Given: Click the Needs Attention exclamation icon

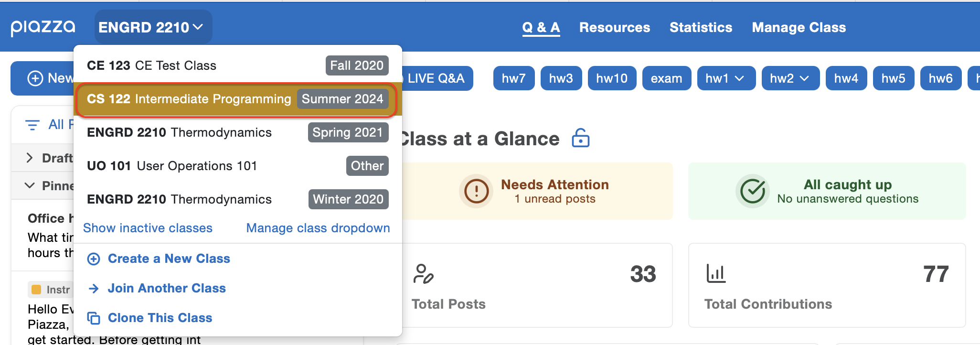Looking at the screenshot, I should coord(476,191).
